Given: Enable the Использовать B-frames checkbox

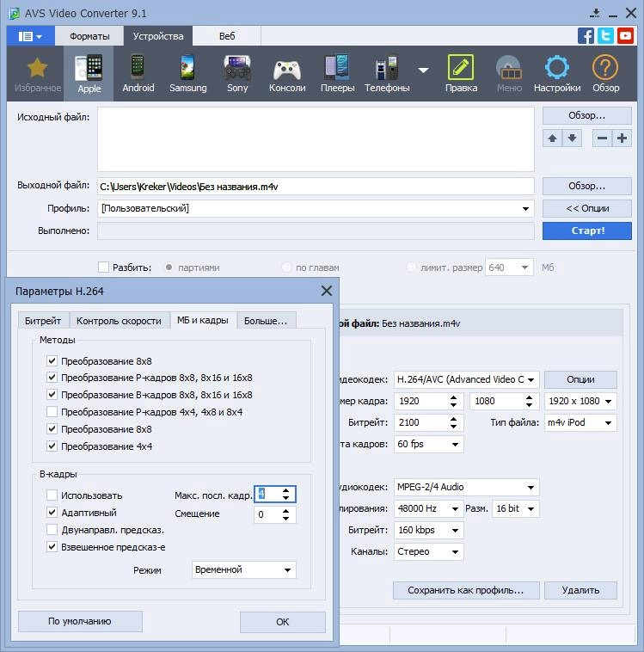Looking at the screenshot, I should pos(52,495).
